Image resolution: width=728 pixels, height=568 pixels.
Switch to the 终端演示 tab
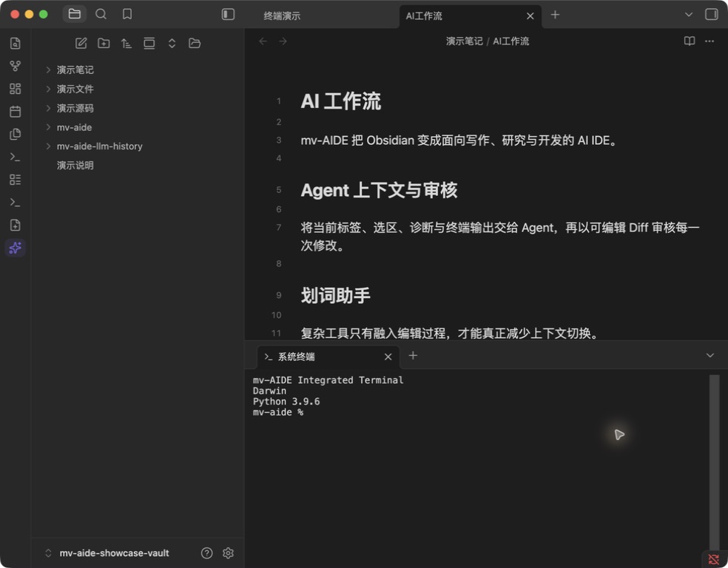pyautogui.click(x=282, y=16)
